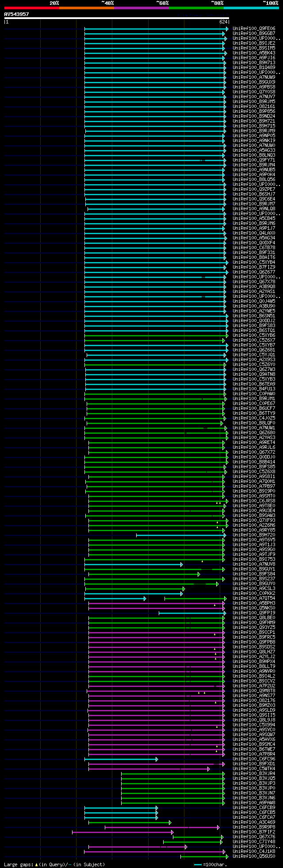The width and height of the screenshot is (283, 868).
Task: Open hit UniRef100_B1Q489
Action: tap(254, 68)
